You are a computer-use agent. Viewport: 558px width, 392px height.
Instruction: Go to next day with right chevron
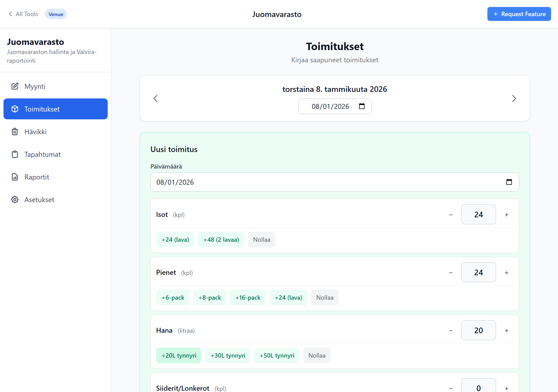point(514,98)
